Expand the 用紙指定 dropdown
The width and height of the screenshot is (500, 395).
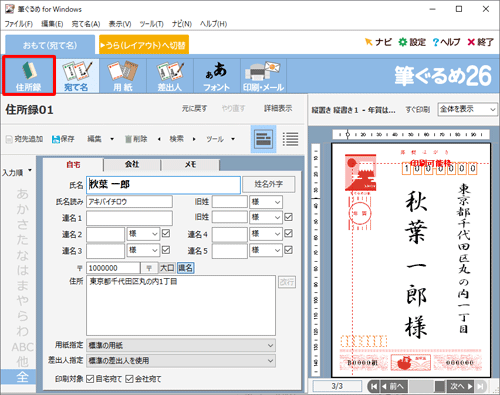[181, 346]
